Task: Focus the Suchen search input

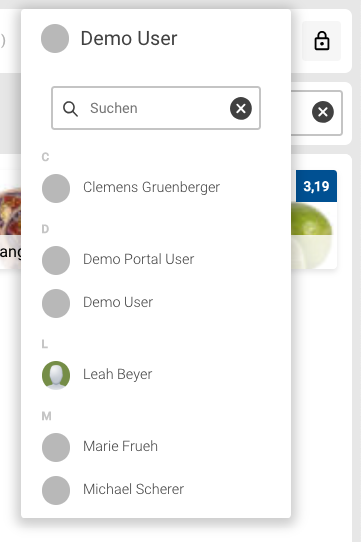Action: point(156,108)
